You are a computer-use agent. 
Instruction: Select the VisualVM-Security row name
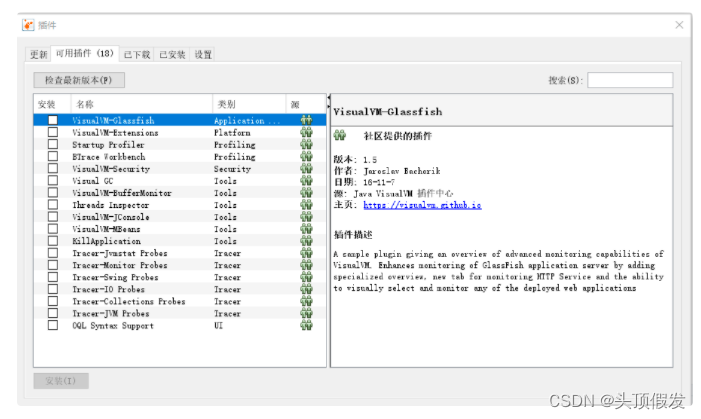pos(111,169)
